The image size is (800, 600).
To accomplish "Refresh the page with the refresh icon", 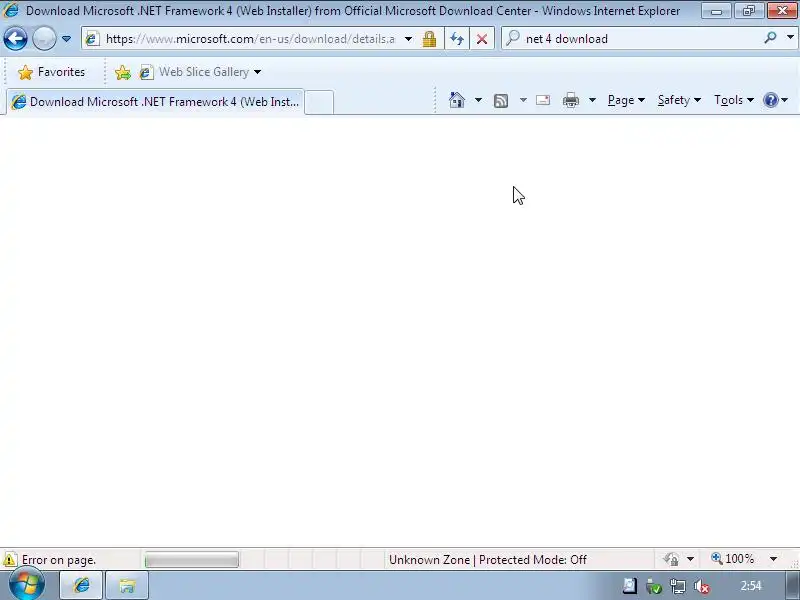I will (457, 39).
